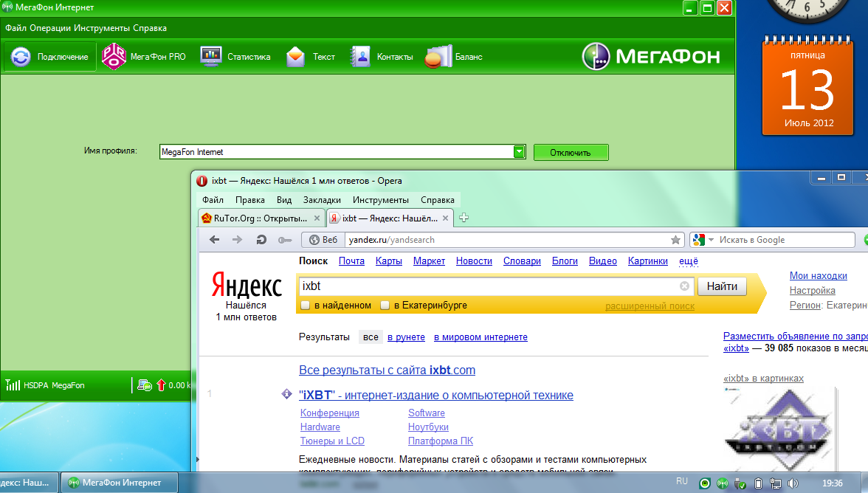Click the Яндекс logo
868x493 pixels.
pyautogui.click(x=247, y=286)
